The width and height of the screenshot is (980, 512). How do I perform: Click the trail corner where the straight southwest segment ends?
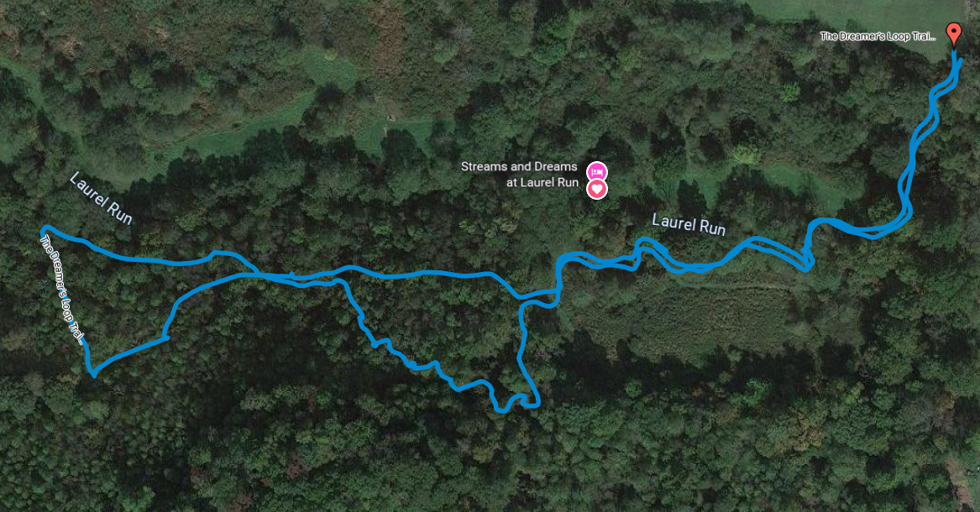(166, 337)
